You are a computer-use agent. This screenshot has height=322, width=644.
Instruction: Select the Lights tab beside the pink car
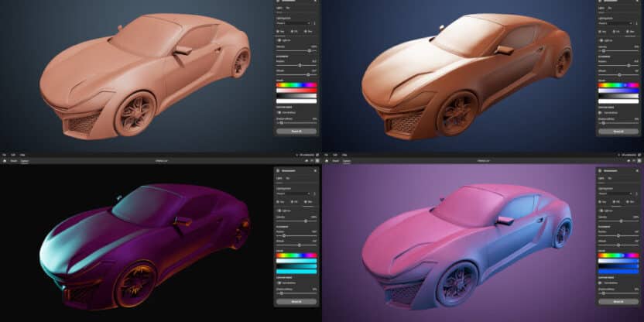pos(601,178)
